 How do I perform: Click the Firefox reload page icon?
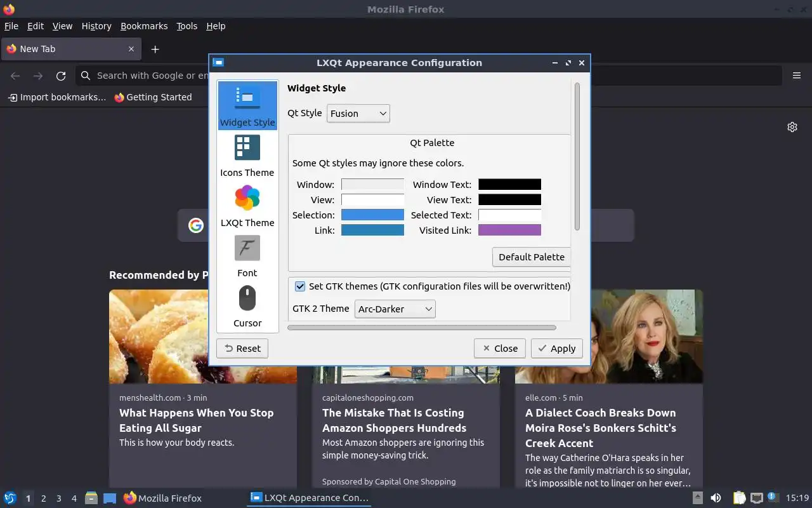pos(61,76)
